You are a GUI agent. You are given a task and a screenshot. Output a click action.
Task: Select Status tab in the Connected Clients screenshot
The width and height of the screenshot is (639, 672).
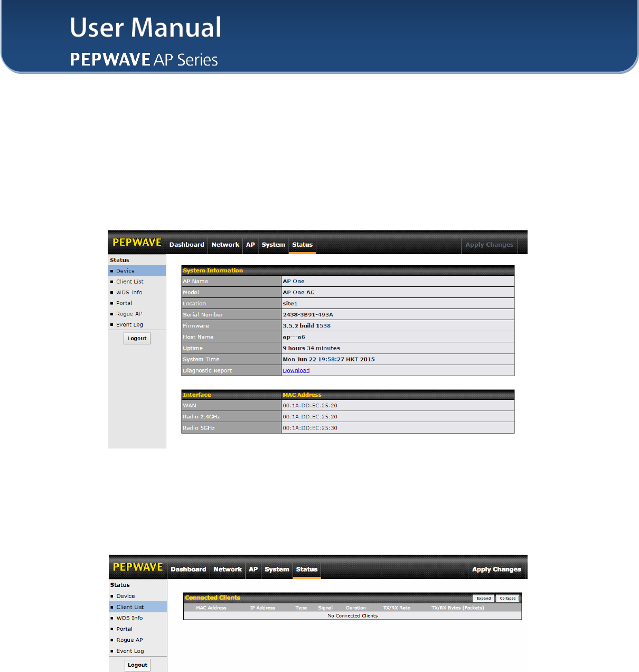pyautogui.click(x=307, y=570)
